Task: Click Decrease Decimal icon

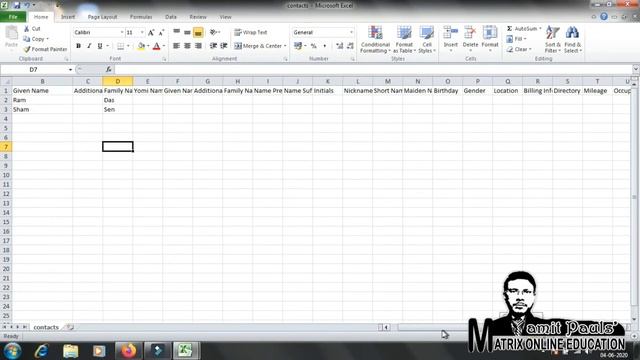Action: [350, 46]
